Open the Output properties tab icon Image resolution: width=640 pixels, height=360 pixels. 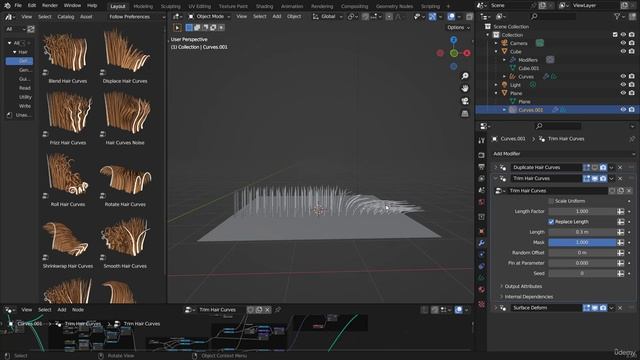pos(482,167)
